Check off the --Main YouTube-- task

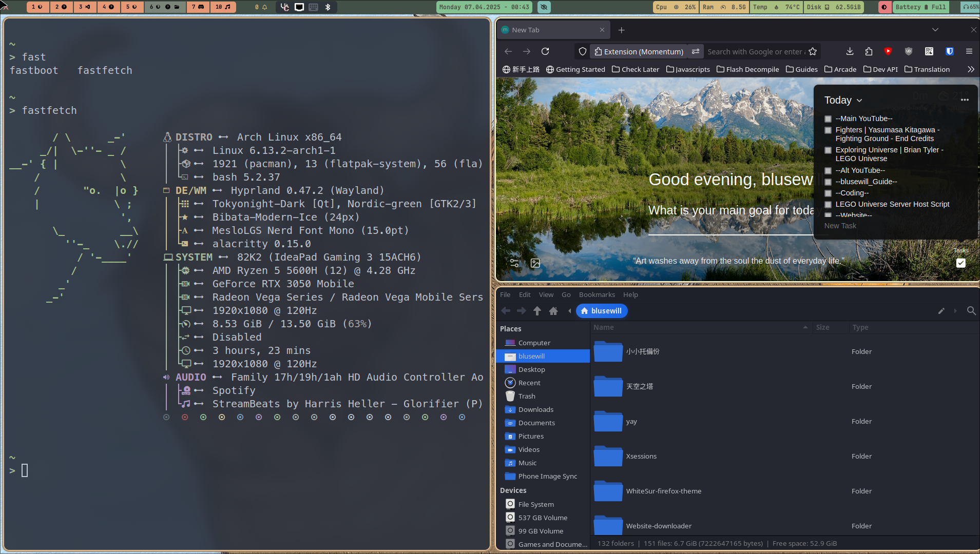(x=828, y=119)
